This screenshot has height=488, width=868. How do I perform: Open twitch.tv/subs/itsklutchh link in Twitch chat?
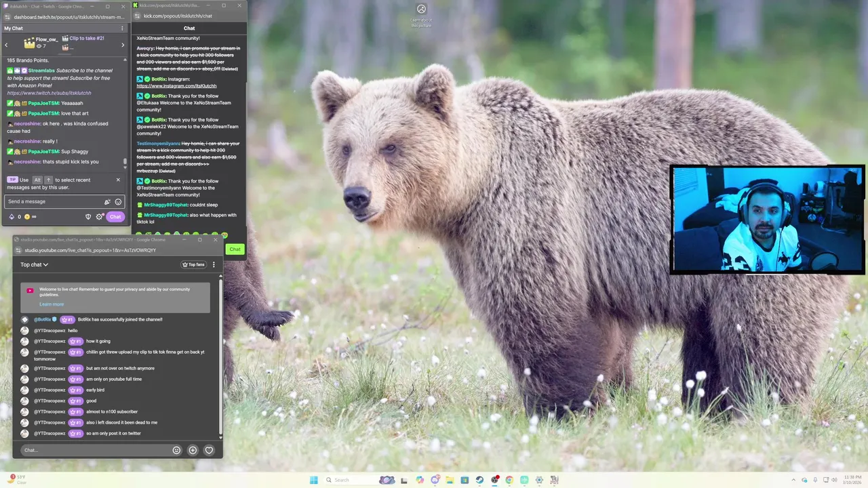[x=49, y=93]
